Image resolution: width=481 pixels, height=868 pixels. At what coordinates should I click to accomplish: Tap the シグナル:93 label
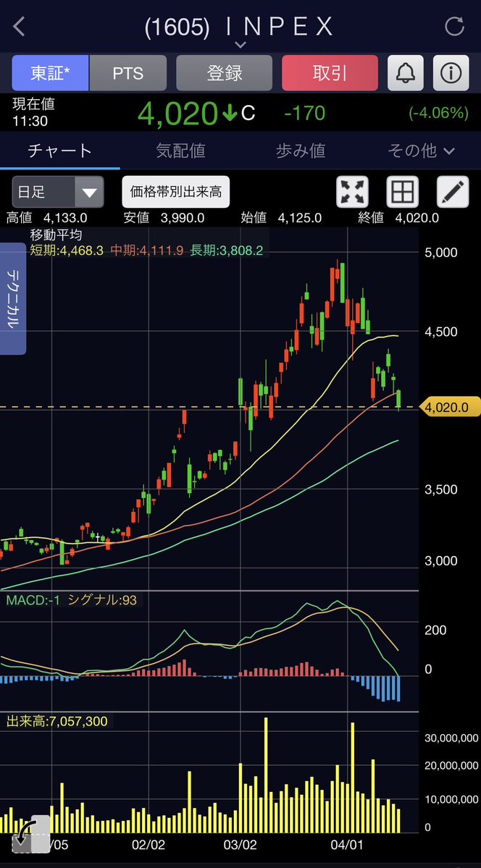pyautogui.click(x=102, y=600)
